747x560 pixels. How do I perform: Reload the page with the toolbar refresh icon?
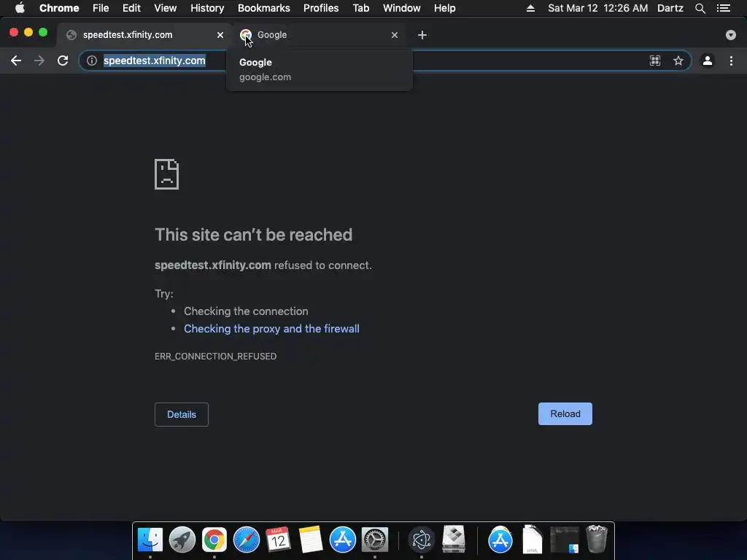[63, 61]
